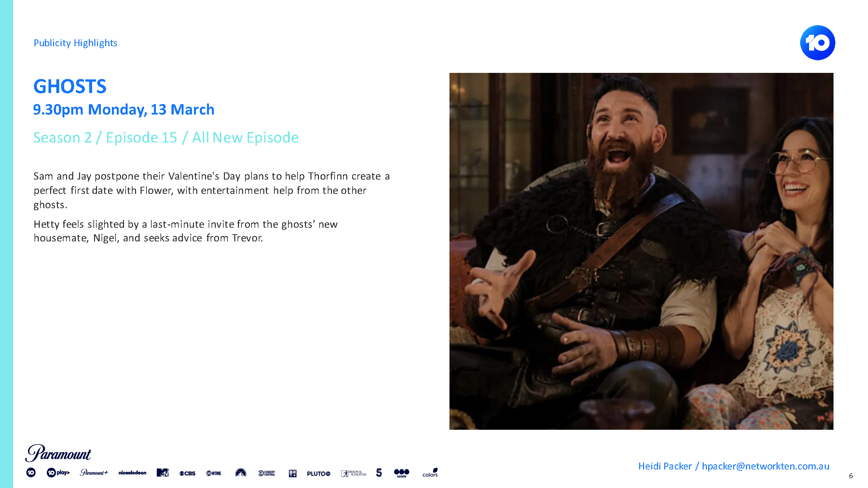Click the Ghosts episode photo
This screenshot has height=488, width=868.
[x=641, y=251]
